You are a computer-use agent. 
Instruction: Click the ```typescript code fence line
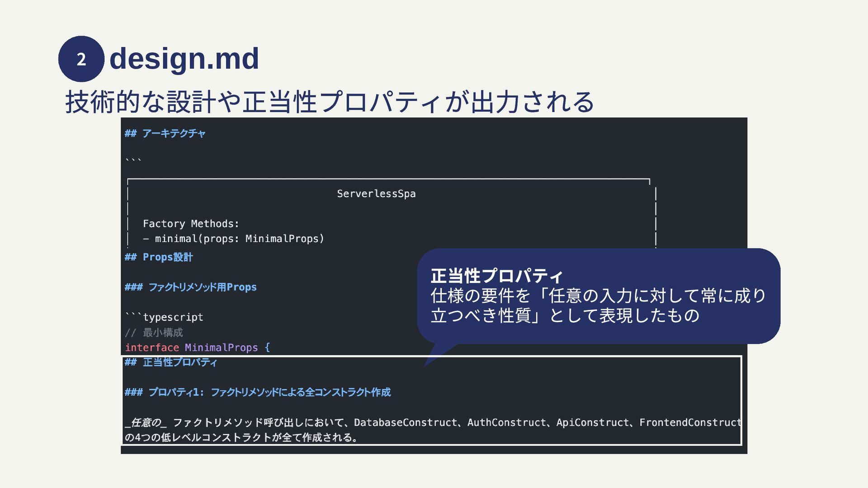[x=164, y=317]
